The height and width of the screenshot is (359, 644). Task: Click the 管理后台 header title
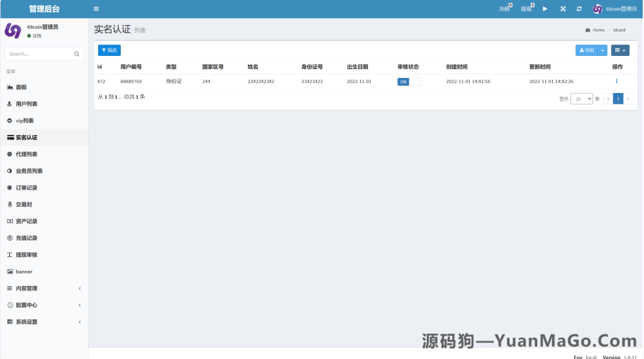pos(45,9)
